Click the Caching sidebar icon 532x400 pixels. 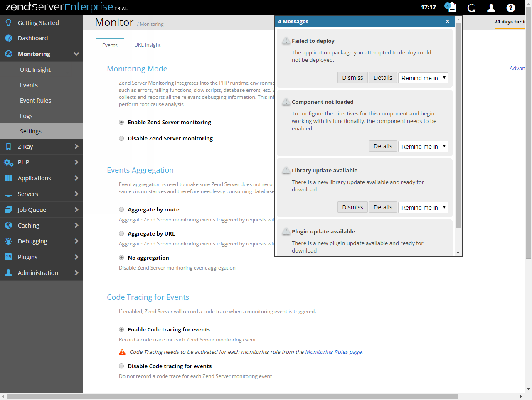[8, 226]
